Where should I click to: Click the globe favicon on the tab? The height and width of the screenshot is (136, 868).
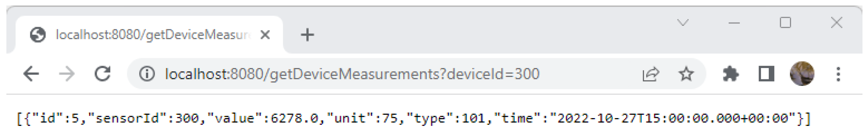38,35
